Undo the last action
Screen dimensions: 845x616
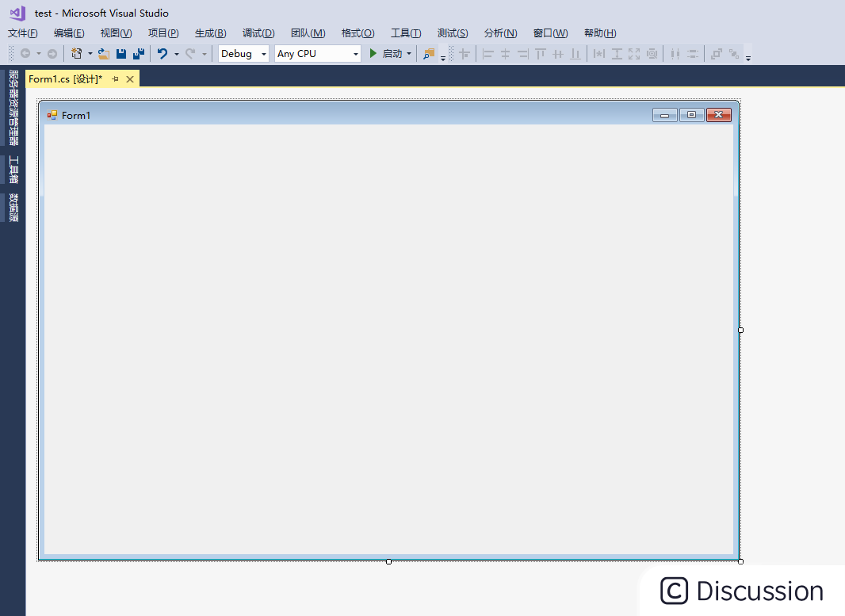pos(162,53)
